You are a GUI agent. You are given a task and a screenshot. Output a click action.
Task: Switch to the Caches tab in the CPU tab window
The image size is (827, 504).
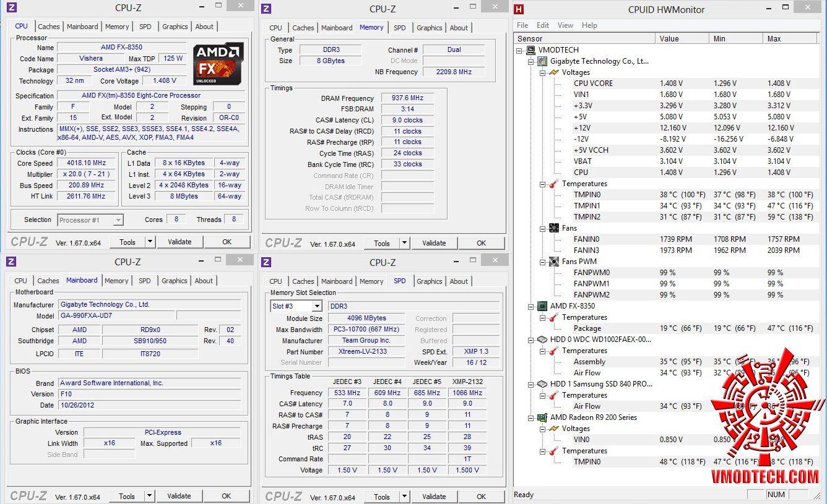pyautogui.click(x=49, y=27)
